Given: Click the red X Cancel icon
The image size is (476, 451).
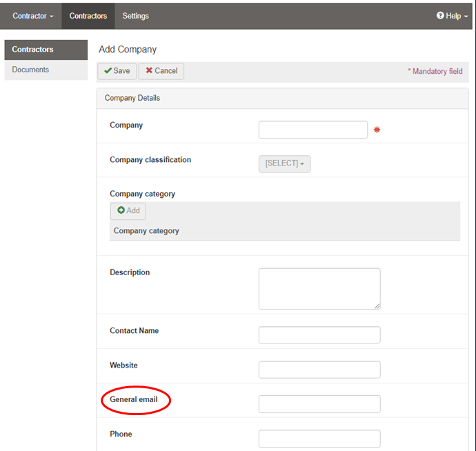Looking at the screenshot, I should [149, 71].
